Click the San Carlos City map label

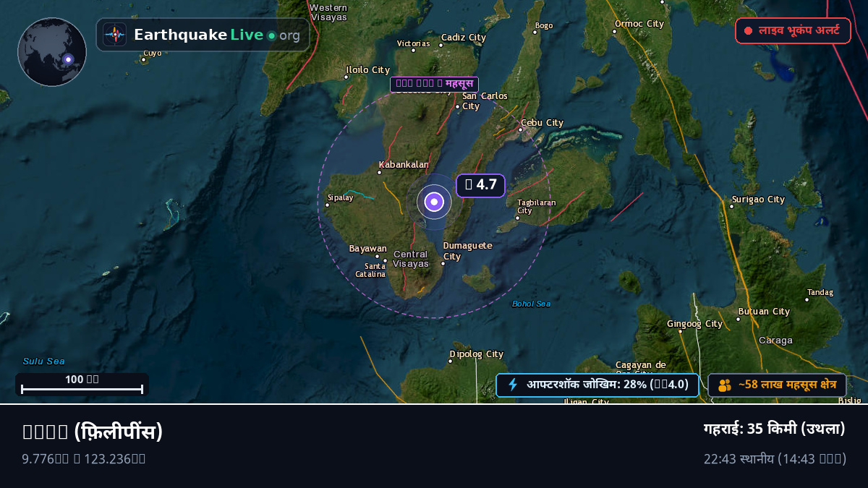(x=485, y=101)
